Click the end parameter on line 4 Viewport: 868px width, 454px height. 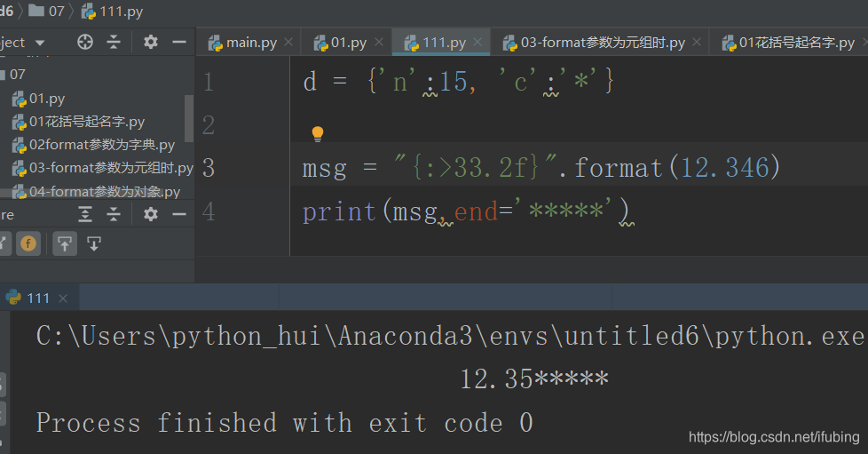click(x=476, y=211)
